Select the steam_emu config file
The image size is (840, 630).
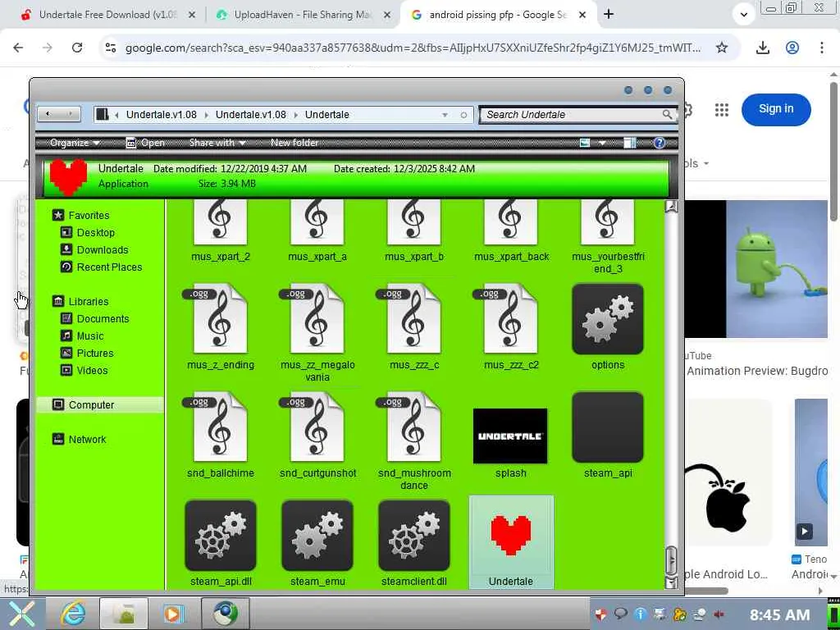pos(317,543)
